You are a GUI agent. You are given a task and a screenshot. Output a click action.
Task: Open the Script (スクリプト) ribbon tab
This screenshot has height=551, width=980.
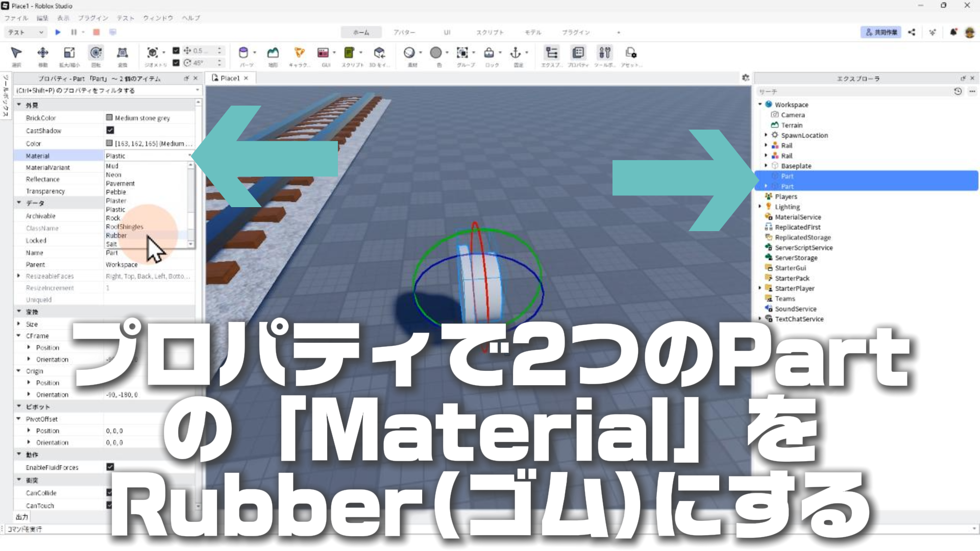tap(489, 32)
